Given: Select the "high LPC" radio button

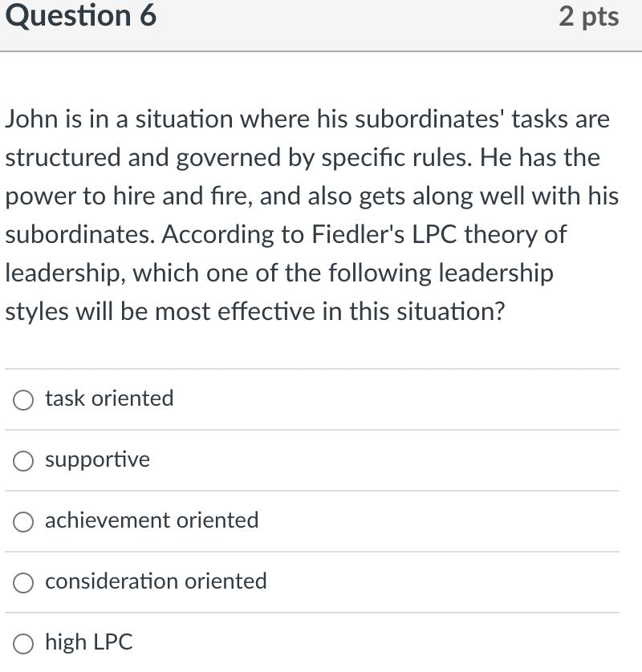Looking at the screenshot, I should (x=23, y=642).
